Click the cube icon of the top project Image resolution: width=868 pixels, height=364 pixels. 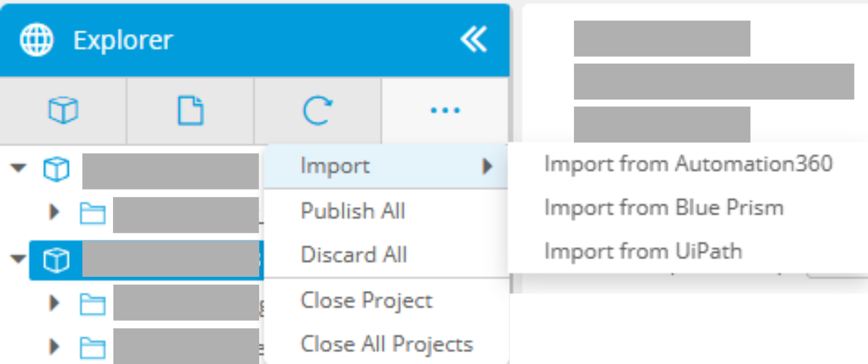[56, 168]
